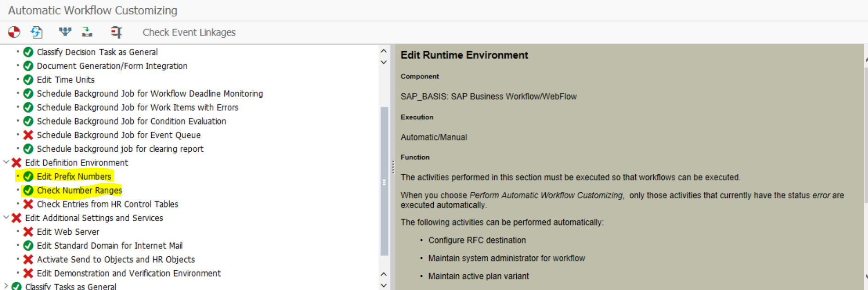Screen dimensions: 868x290
Task: Click the blue hierarchy tree icon in toolbar
Action: tap(65, 32)
